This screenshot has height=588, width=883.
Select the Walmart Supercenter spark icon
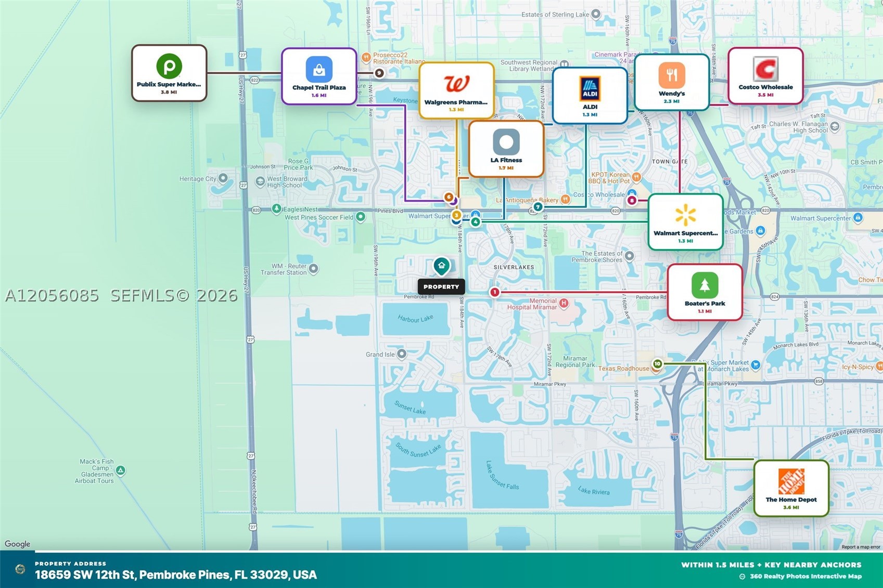point(685,215)
